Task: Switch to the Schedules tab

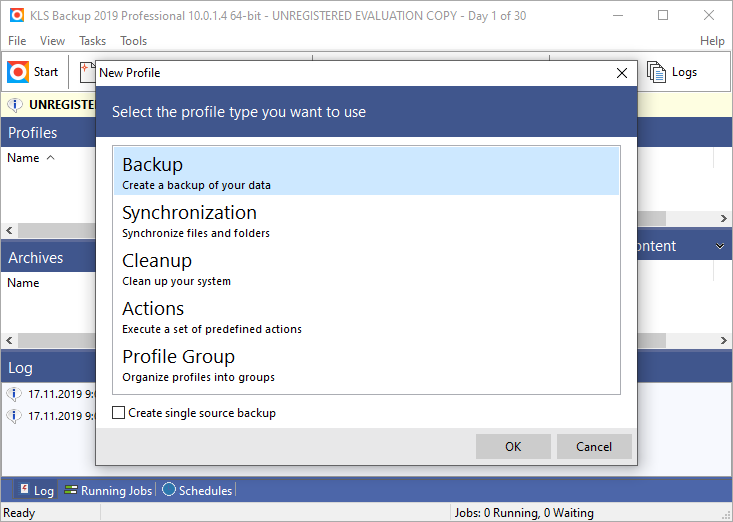Action: pos(197,490)
